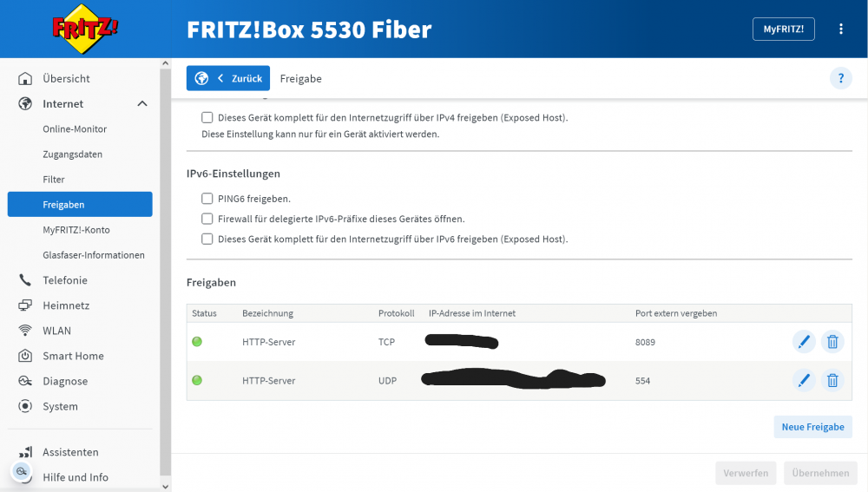The image size is (868, 492).
Task: Delete the UDP port 554 rule
Action: 832,380
